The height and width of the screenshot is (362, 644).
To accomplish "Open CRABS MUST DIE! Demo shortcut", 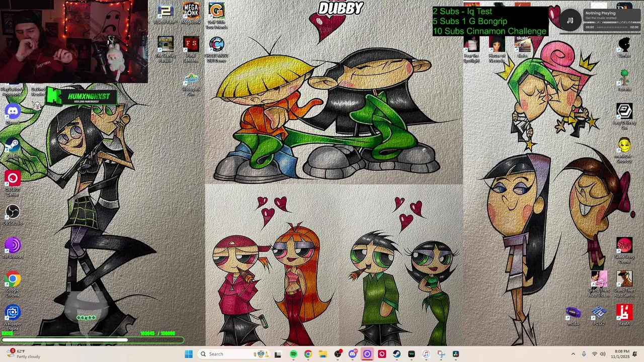I will 217,49.
